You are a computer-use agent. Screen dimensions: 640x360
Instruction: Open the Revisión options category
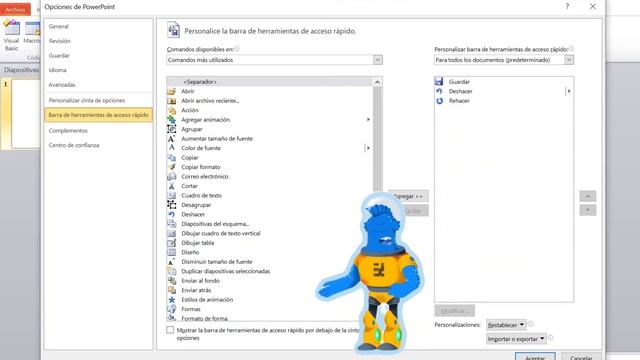click(60, 41)
